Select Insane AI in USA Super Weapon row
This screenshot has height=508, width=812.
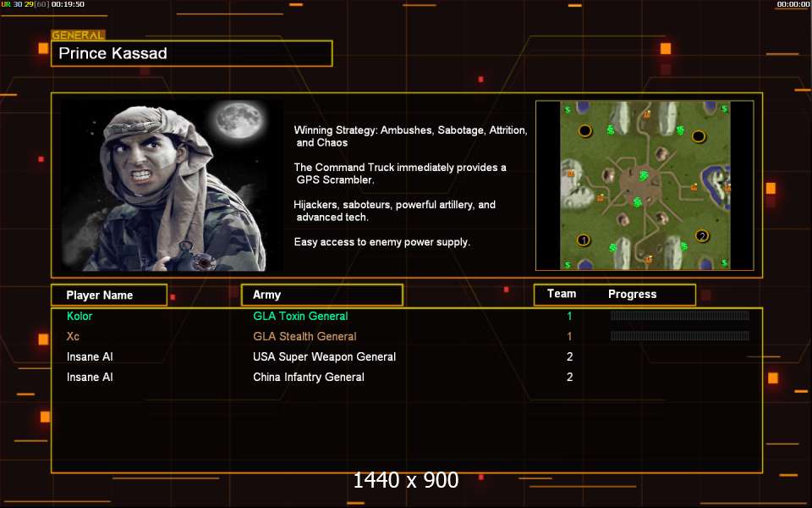click(x=90, y=356)
